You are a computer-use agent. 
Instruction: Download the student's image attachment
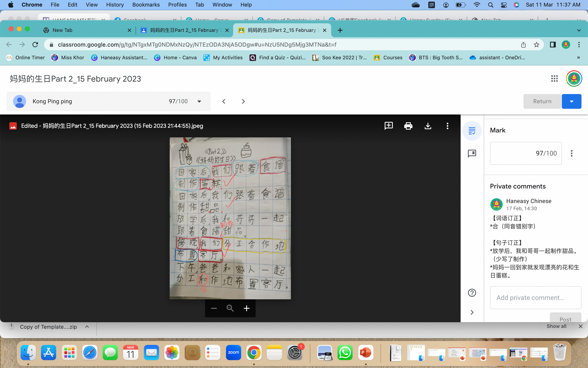pyautogui.click(x=428, y=126)
